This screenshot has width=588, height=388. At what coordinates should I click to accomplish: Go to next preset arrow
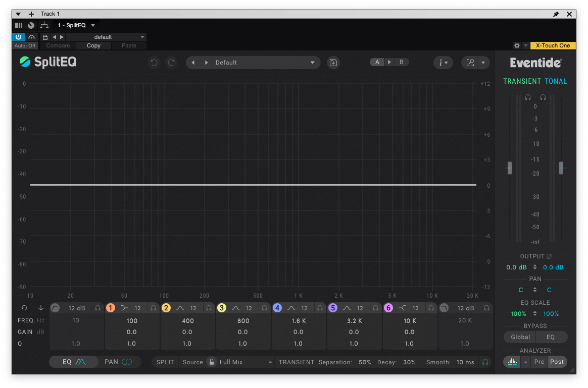[x=206, y=63]
